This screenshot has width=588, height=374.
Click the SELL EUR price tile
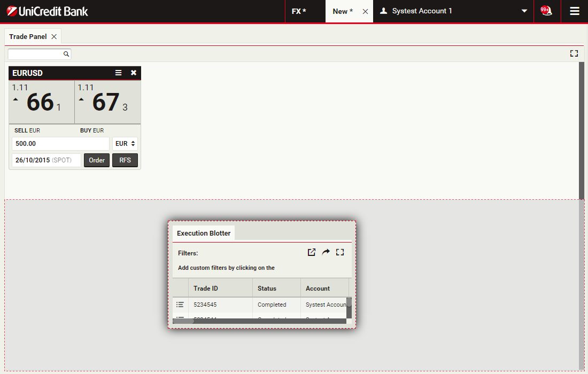pyautogui.click(x=41, y=102)
